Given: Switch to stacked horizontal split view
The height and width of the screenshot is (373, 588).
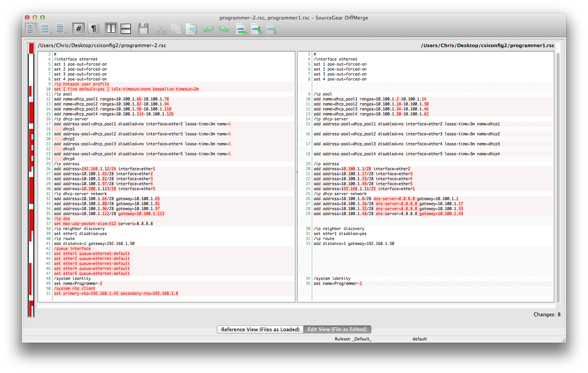Looking at the screenshot, I should [x=126, y=29].
